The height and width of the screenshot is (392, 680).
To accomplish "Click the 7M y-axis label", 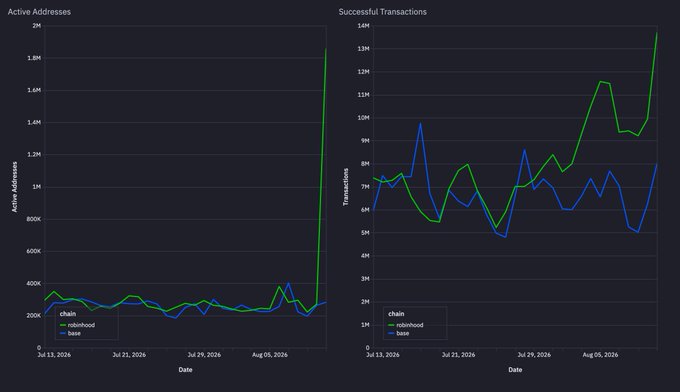I will click(365, 186).
